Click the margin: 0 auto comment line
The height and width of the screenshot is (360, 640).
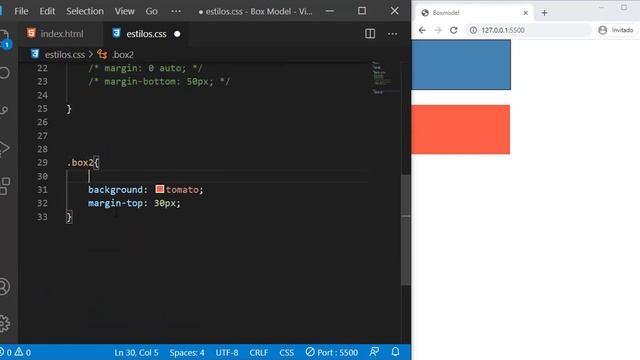pos(145,68)
